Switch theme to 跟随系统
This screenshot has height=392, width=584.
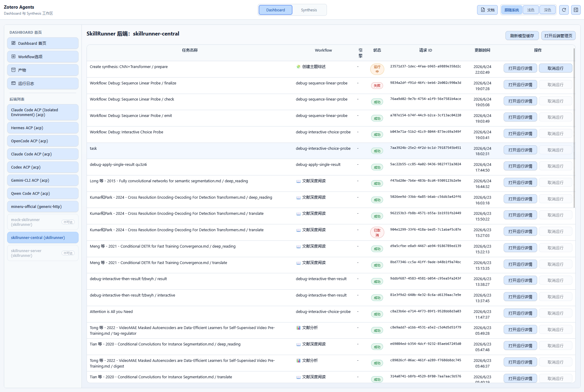(x=511, y=10)
